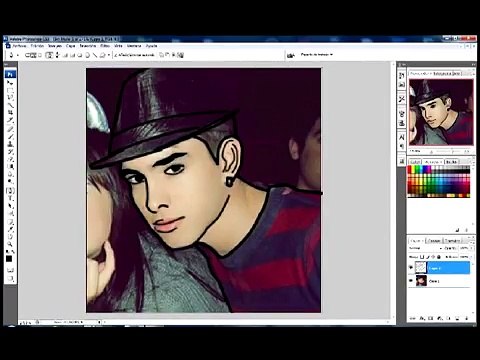Add a layer style using the fx icon
This screenshot has height=360, width=480.
(422, 318)
